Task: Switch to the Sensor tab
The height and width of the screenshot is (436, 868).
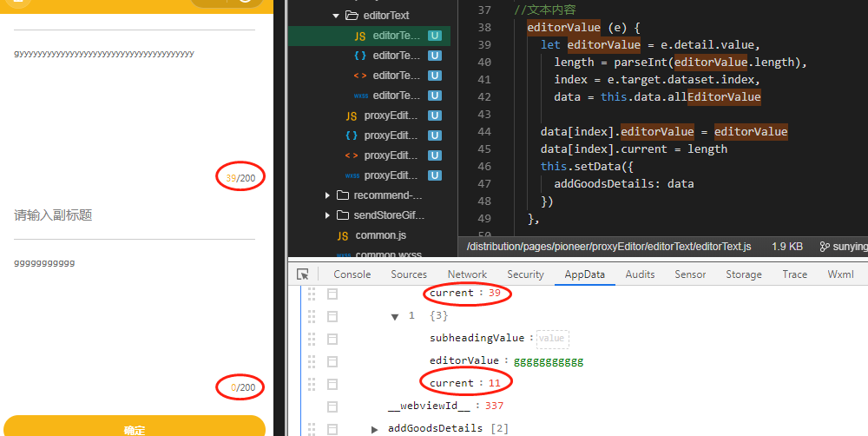Action: click(x=690, y=274)
